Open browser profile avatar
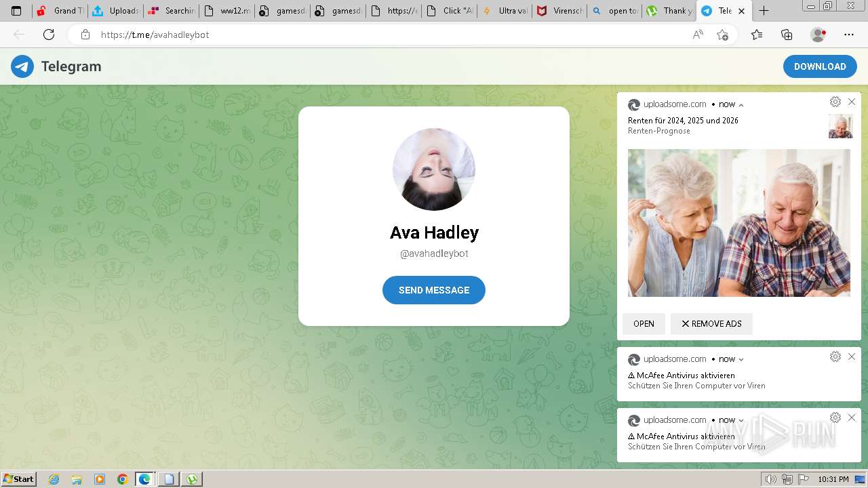868x488 pixels. 818,35
